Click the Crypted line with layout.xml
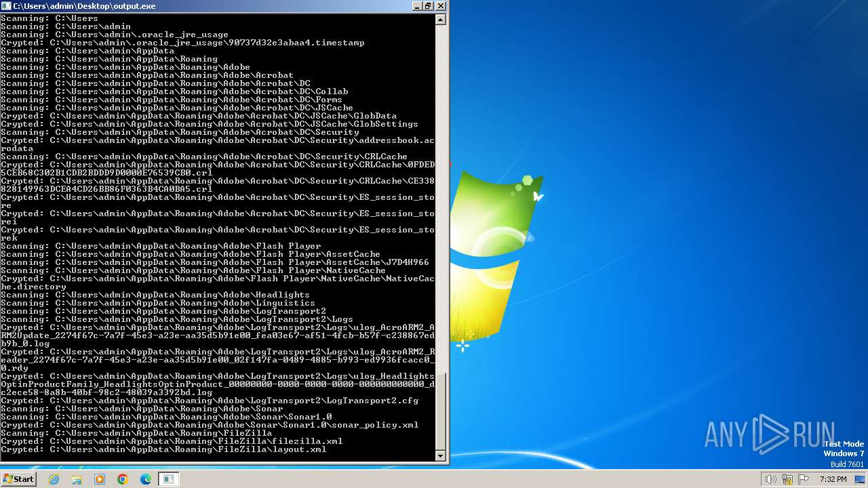 [x=163, y=449]
